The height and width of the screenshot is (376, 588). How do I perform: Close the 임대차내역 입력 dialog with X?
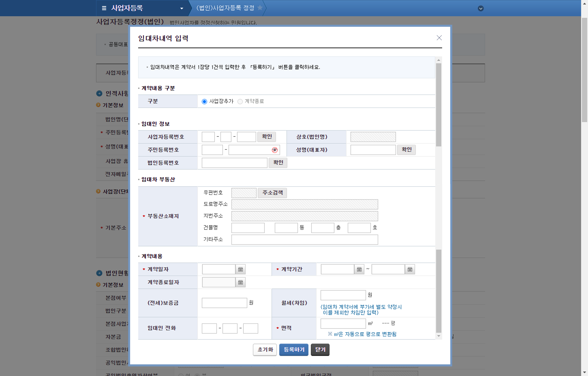(x=439, y=38)
